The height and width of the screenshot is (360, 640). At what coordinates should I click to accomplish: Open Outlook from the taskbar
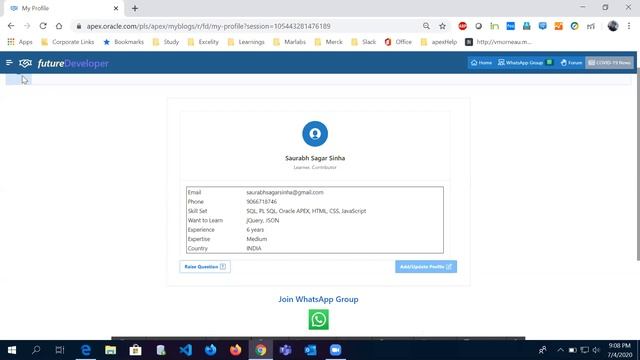310,350
